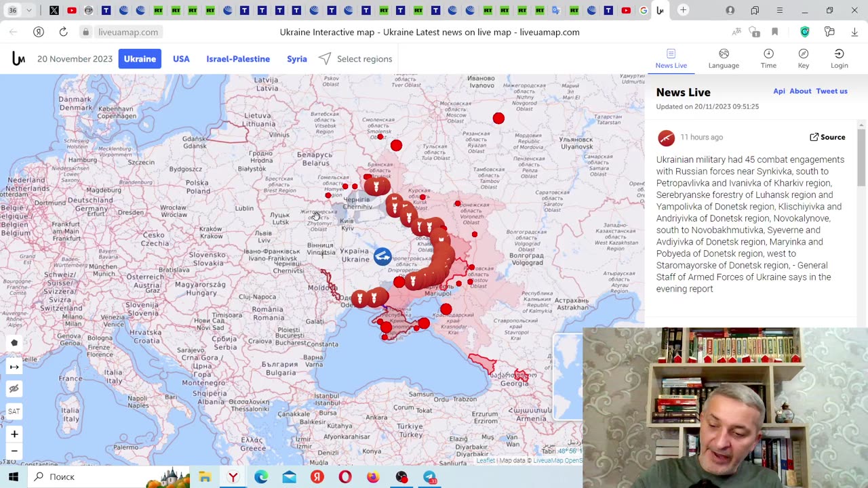The image size is (868, 488).
Task: Click the LiveuaMap attribution link
Action: point(549,461)
